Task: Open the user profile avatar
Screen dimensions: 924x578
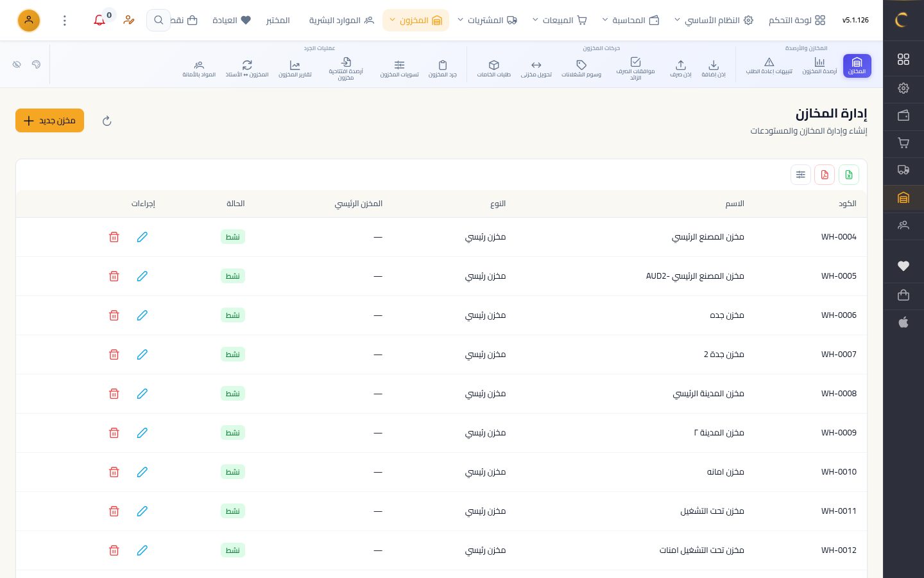Action: (29, 21)
